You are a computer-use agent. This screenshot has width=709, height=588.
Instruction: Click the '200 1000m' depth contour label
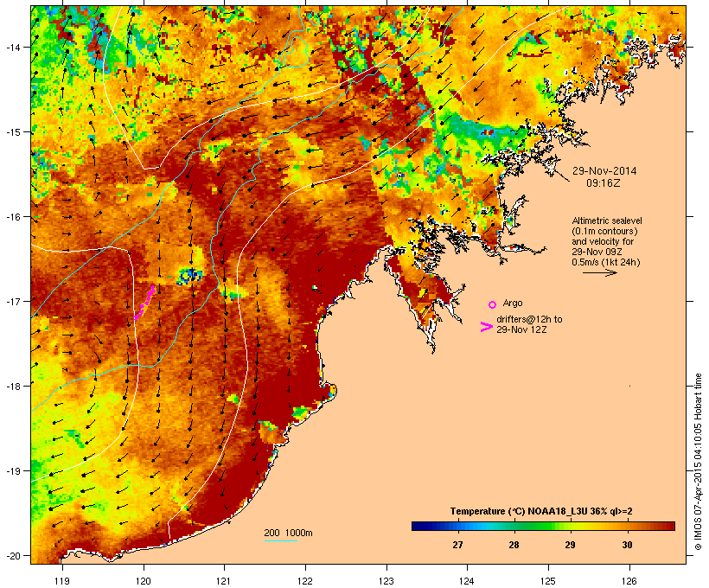(288, 533)
